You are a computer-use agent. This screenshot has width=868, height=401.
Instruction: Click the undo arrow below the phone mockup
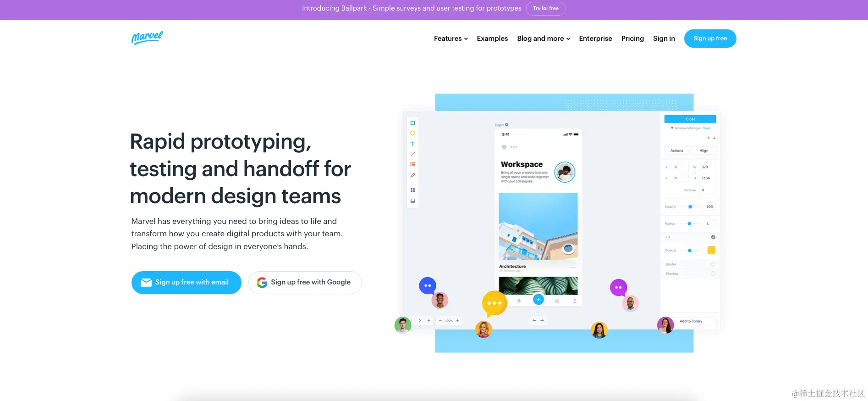534,320
